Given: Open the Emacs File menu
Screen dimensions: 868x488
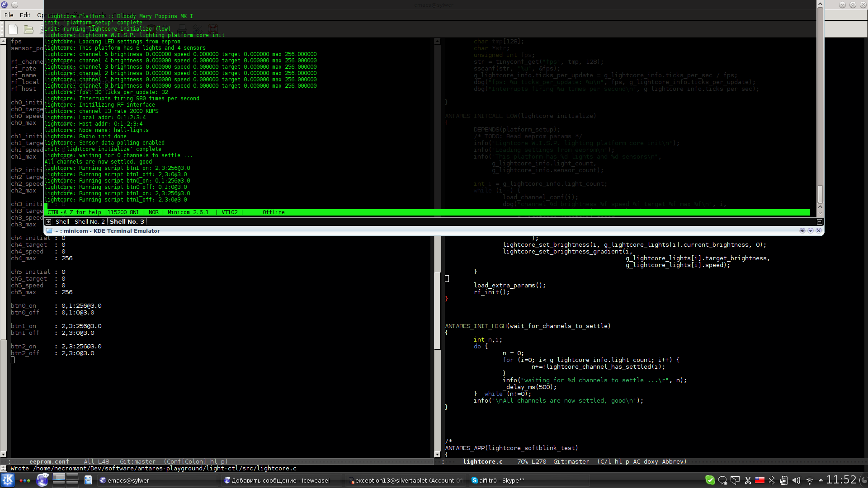Looking at the screenshot, I should pyautogui.click(x=9, y=15).
